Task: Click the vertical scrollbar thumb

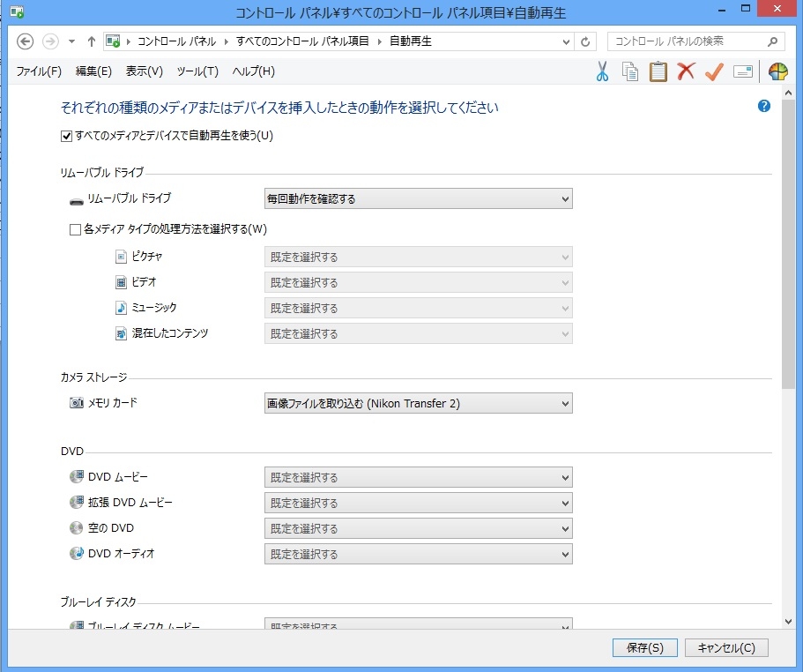Action: point(788,244)
